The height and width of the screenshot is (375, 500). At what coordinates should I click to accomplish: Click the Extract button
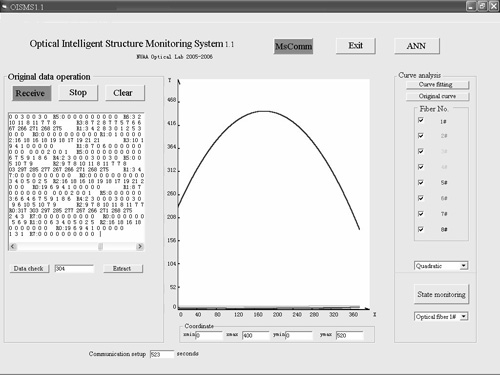tap(123, 269)
